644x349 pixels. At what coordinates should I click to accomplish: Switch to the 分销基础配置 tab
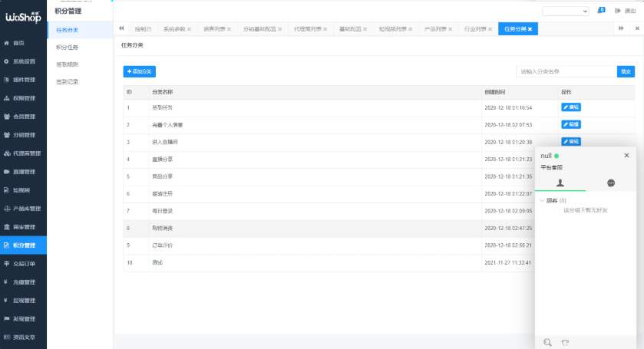259,29
